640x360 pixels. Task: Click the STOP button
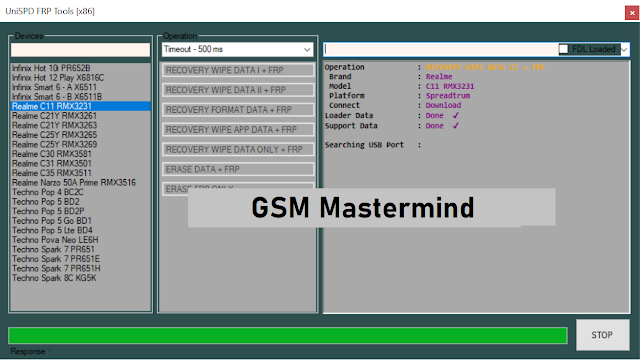pos(602,335)
